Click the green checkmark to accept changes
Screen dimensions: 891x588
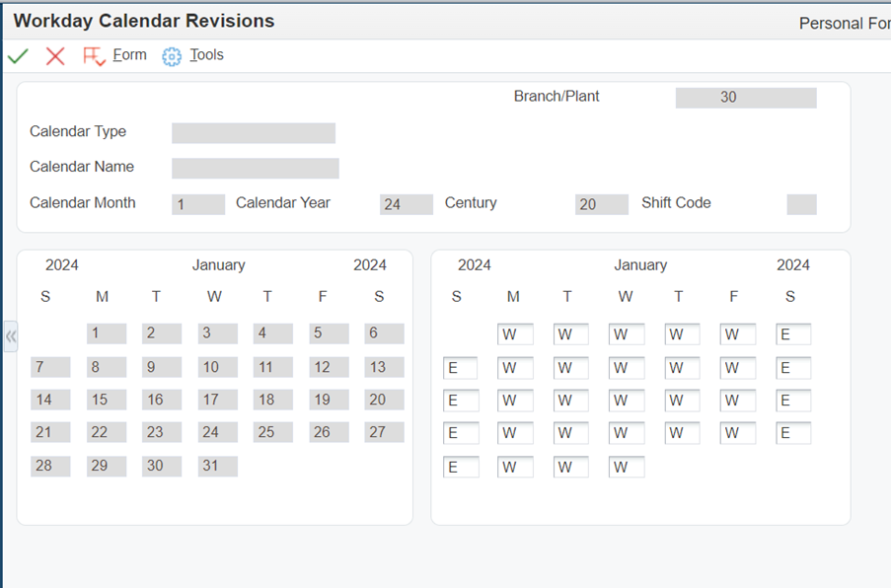(17, 55)
